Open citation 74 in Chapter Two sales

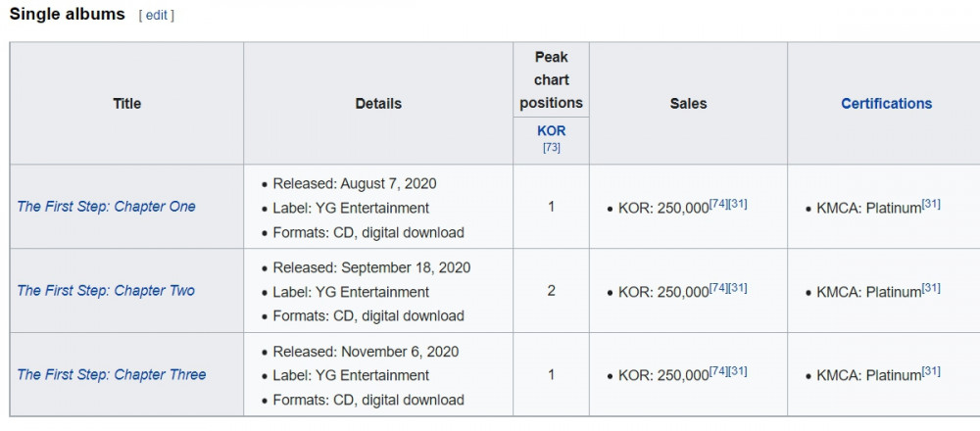coord(718,287)
